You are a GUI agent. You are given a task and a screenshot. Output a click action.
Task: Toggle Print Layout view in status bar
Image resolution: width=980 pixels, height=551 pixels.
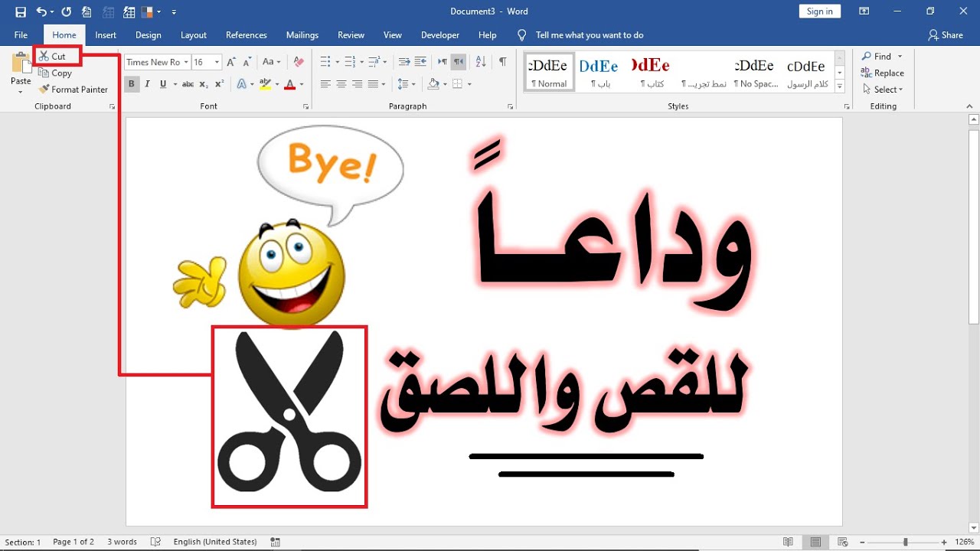(x=815, y=542)
